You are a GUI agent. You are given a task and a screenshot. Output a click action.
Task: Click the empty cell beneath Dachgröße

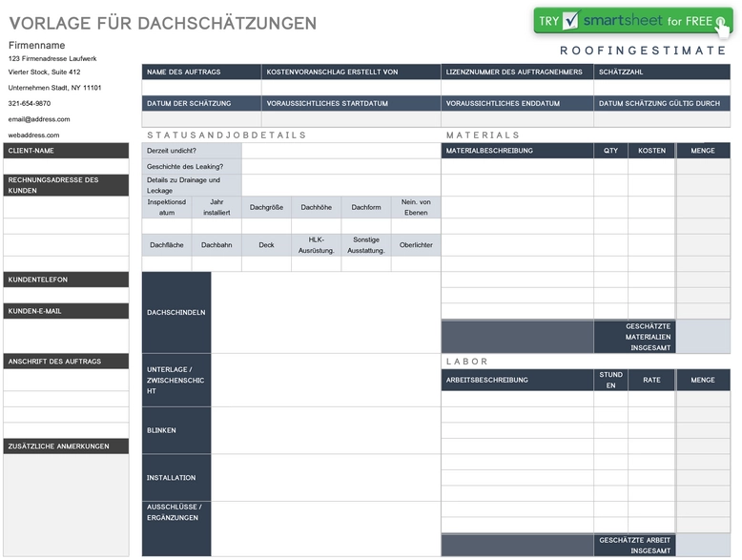[266, 226]
